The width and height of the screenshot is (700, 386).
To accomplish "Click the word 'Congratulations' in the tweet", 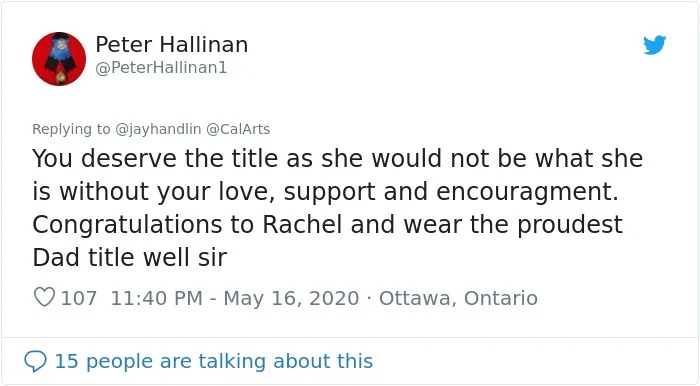I will (127, 224).
